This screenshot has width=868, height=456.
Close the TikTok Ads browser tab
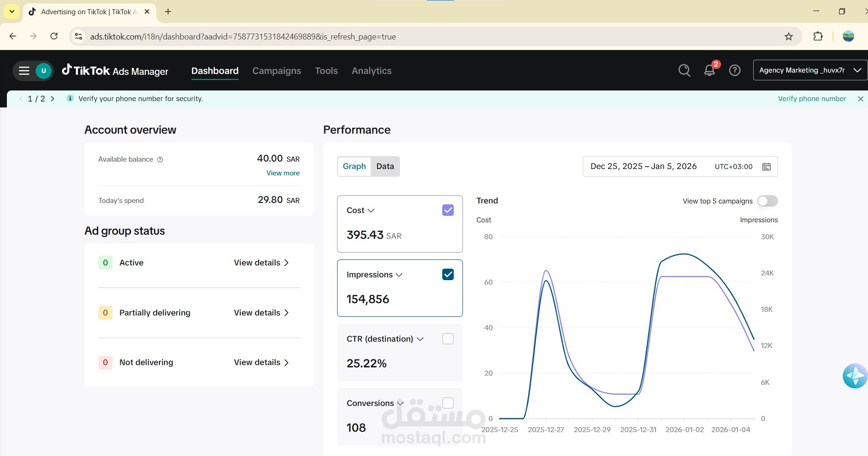coord(147,11)
